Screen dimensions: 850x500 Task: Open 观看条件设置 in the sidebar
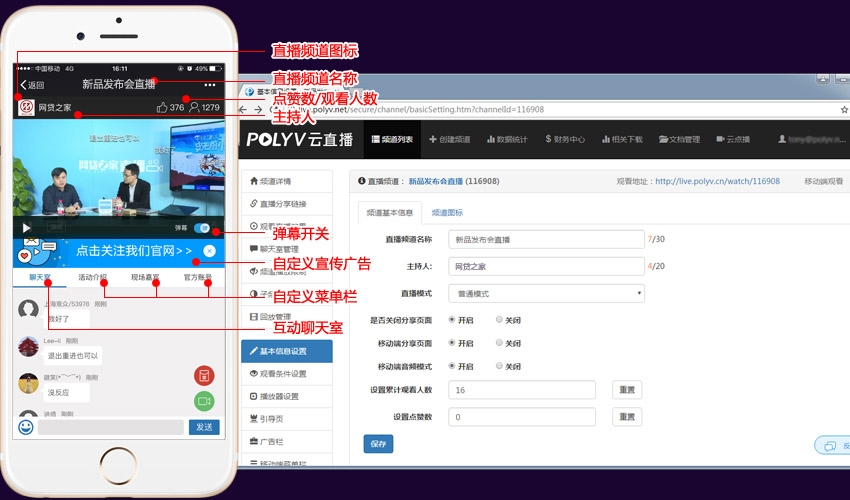point(287,374)
